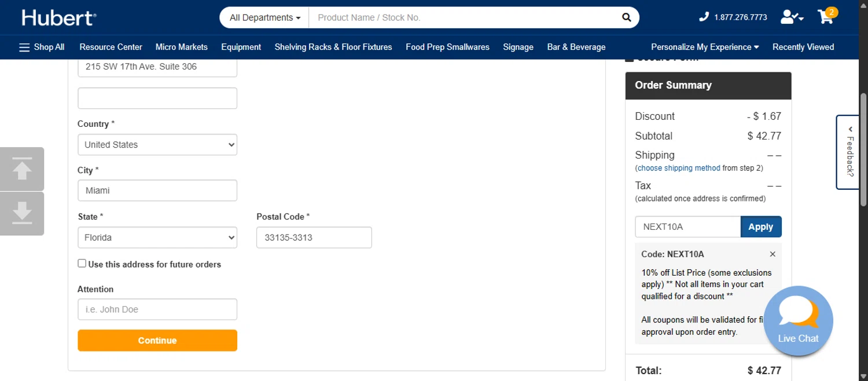Click the Total amount $ 42.77

click(764, 371)
